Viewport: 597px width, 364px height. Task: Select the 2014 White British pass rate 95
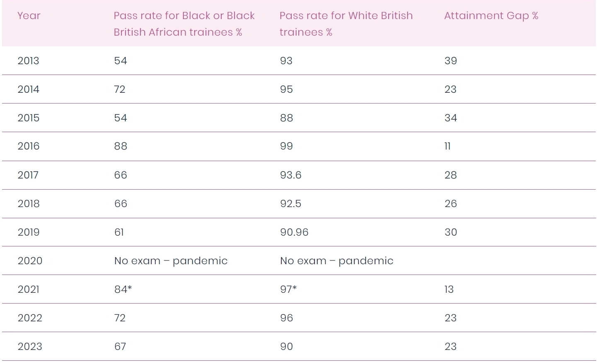(286, 89)
